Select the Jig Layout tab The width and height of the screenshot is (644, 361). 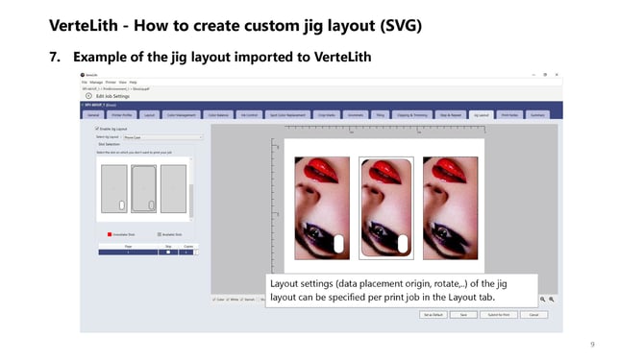click(482, 115)
